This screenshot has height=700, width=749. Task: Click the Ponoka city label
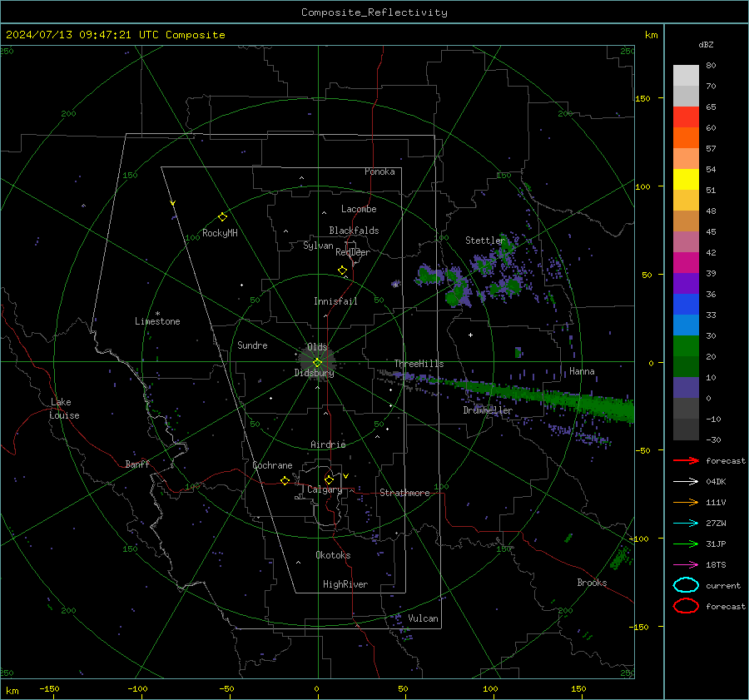[379, 171]
